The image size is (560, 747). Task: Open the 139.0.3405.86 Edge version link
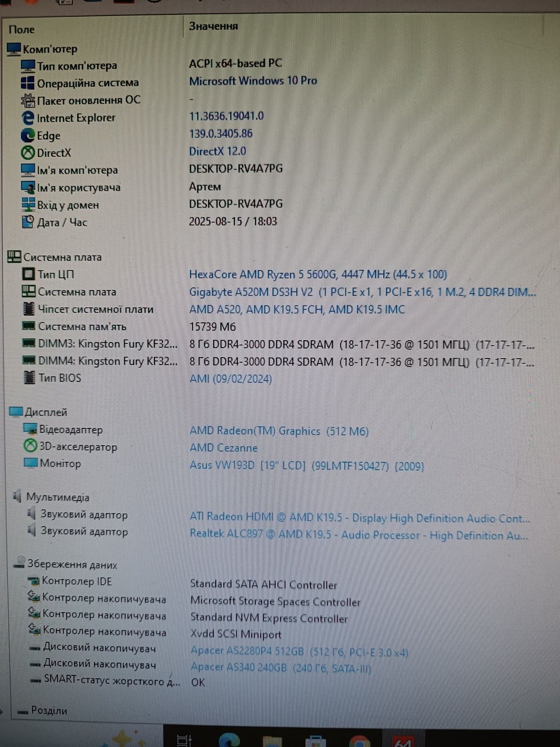221,133
